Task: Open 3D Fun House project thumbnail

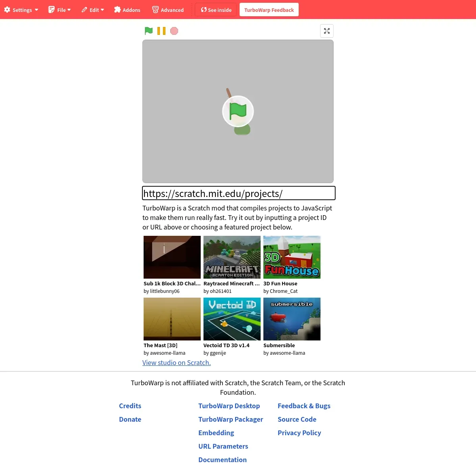Action: pos(292,257)
